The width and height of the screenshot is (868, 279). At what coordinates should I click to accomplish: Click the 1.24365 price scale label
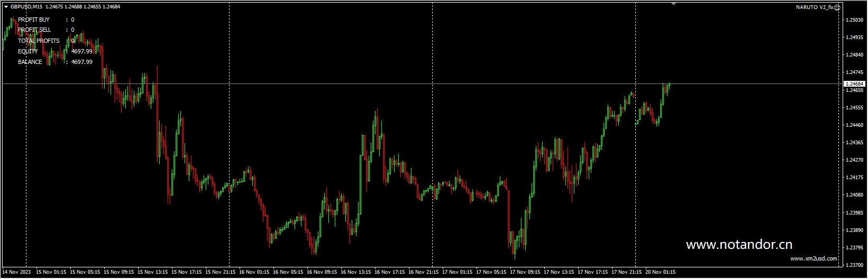click(855, 143)
